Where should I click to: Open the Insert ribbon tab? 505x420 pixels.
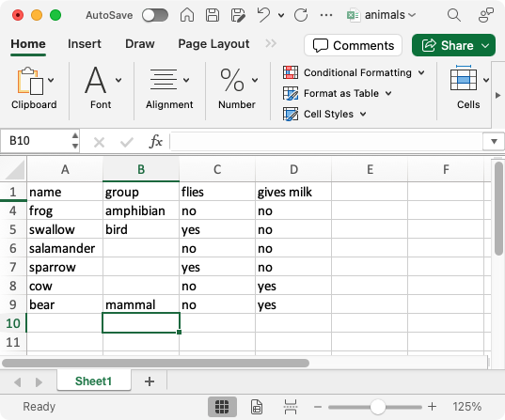point(85,44)
